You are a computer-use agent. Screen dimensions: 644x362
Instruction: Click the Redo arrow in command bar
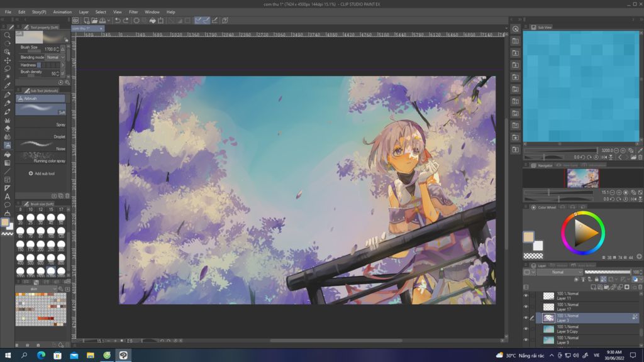click(126, 20)
